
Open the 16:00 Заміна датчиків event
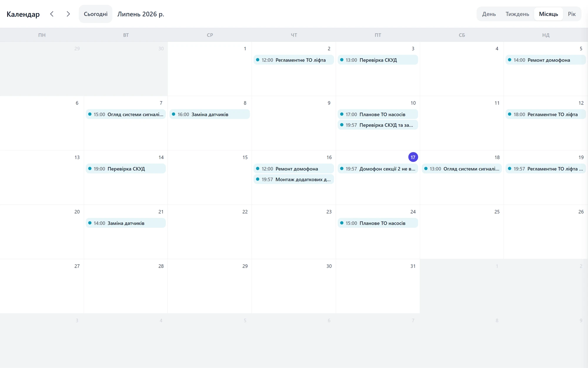point(210,114)
